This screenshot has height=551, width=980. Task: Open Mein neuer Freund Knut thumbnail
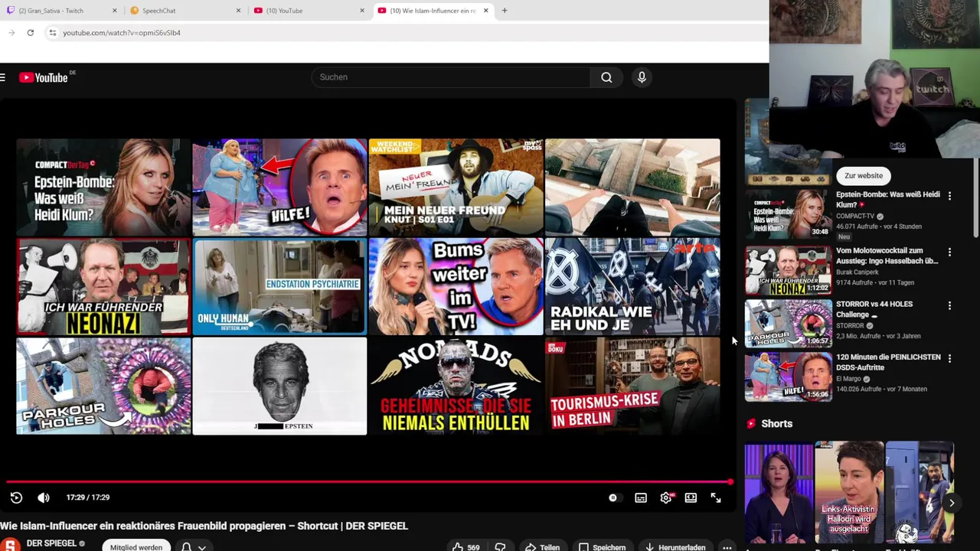[x=456, y=187]
